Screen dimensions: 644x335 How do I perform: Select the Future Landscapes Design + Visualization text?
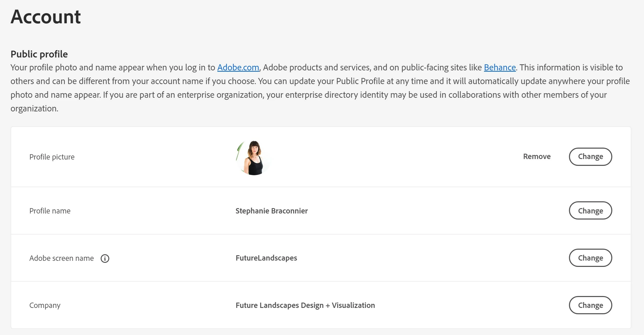click(x=305, y=305)
